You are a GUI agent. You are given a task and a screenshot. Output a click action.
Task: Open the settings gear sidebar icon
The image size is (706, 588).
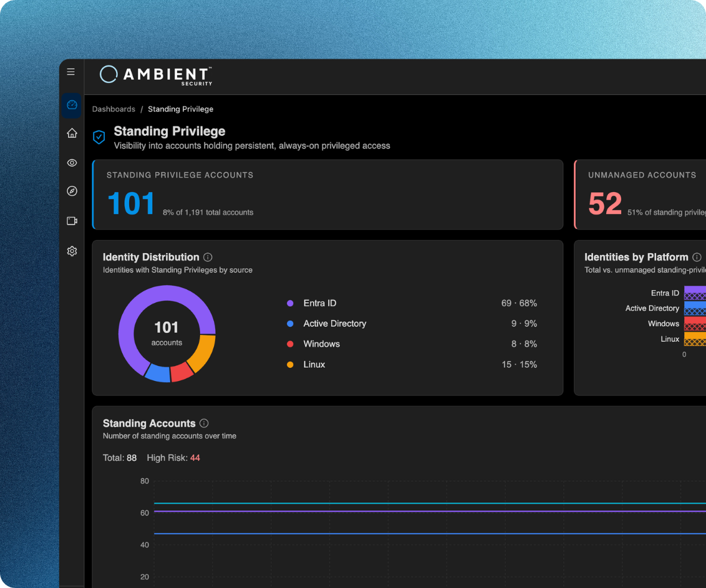(x=72, y=251)
